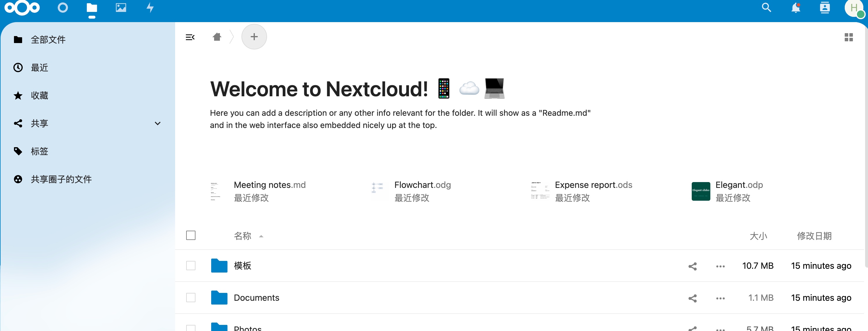Viewport: 868px width, 331px height.
Task: Click the 1.1 MB size value
Action: 760,298
